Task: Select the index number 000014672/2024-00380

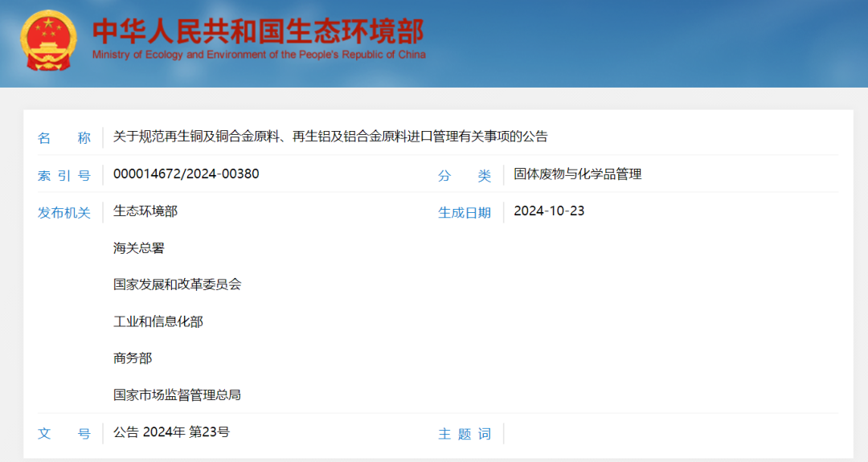Action: pos(186,174)
